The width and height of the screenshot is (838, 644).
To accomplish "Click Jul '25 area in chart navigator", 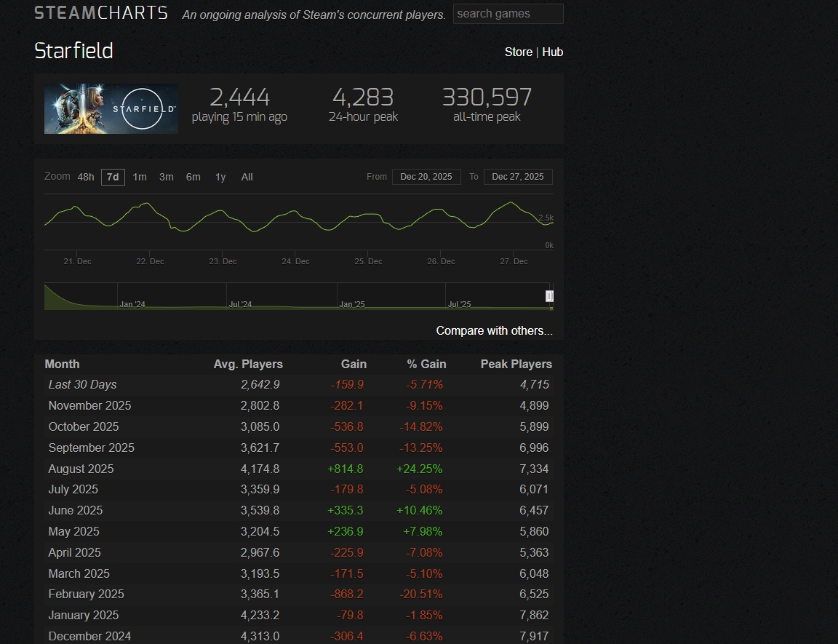I will 460,304.
